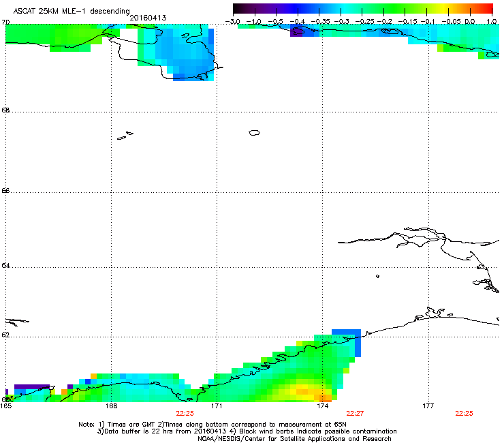Click the -3.0 color scale label

232,22
